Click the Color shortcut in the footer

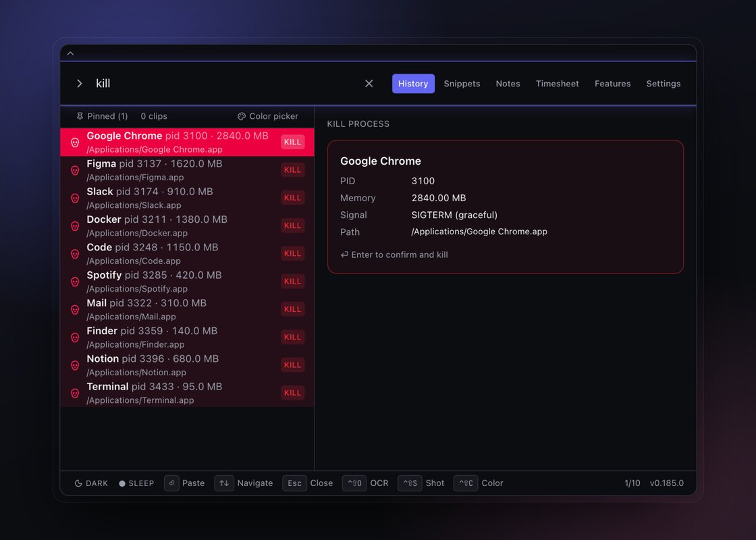click(479, 483)
